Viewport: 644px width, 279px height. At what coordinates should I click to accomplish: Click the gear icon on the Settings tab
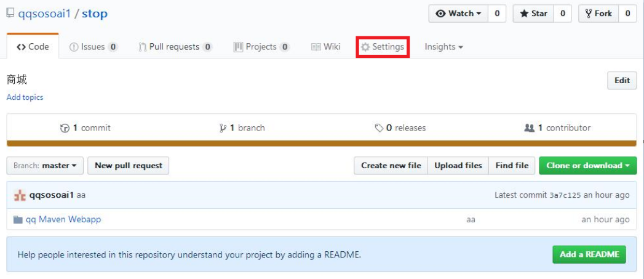click(365, 47)
